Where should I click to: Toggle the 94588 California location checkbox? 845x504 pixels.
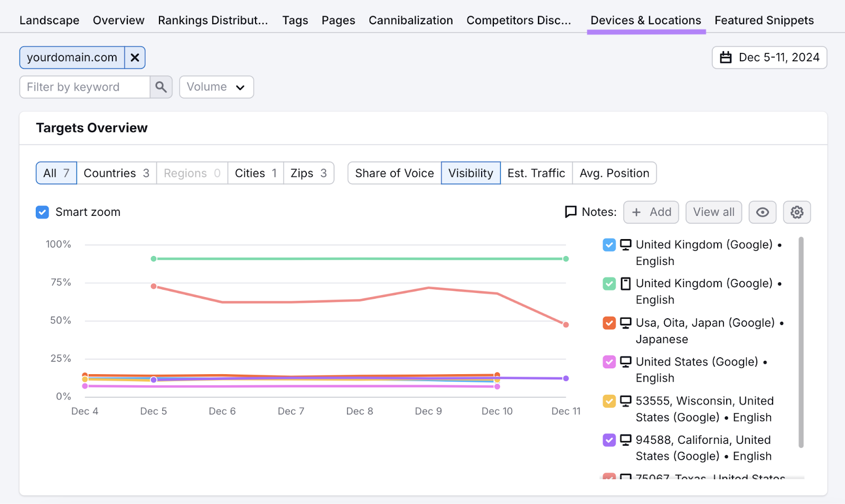point(609,440)
